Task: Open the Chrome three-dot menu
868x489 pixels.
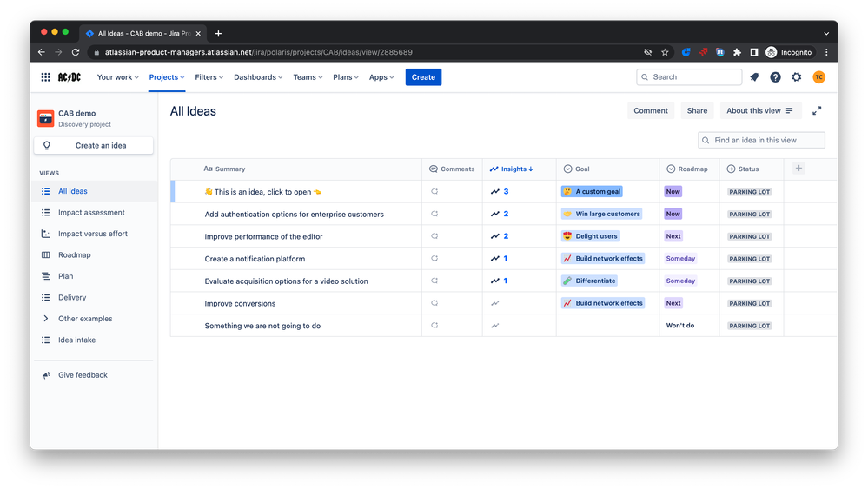Action: click(826, 52)
